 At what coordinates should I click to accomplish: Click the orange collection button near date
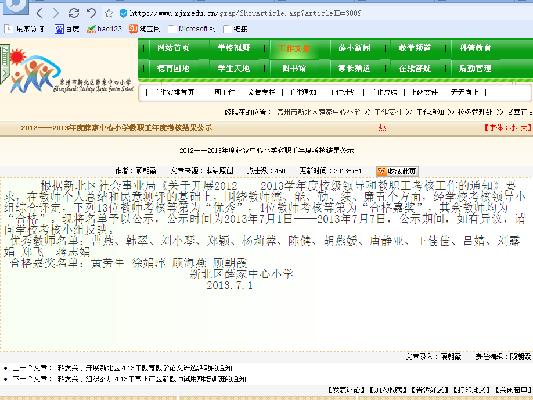[x=397, y=171]
